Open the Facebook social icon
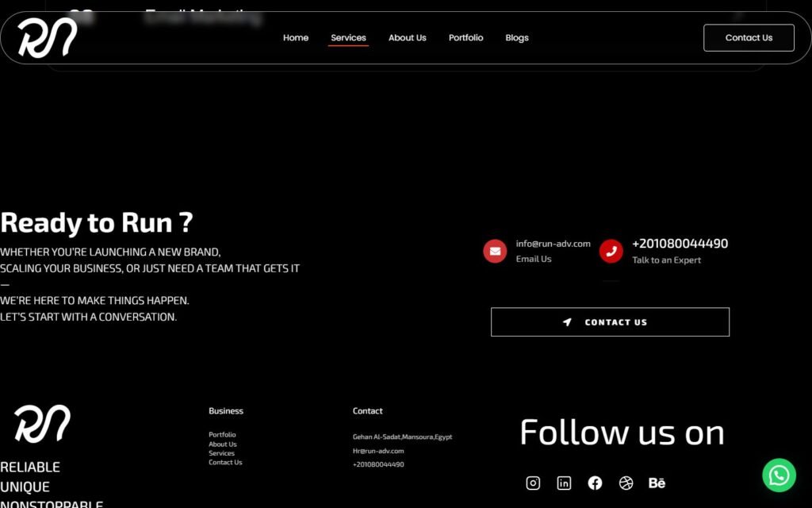 [x=595, y=483]
